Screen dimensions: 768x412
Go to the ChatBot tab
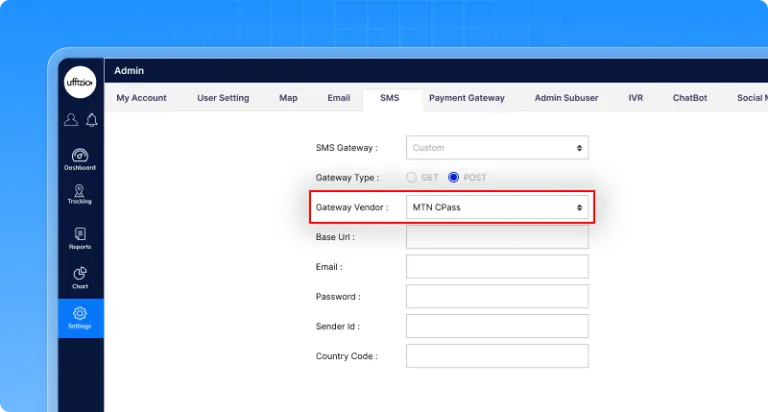[x=689, y=98]
